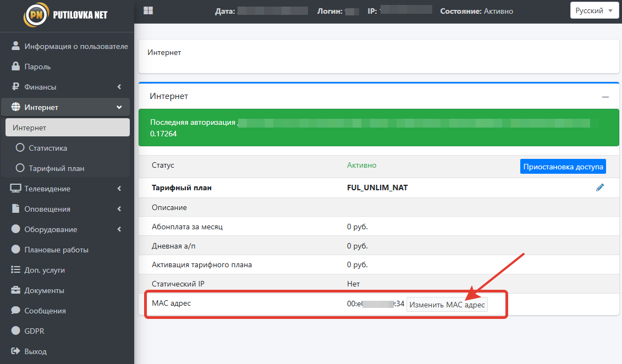The image size is (622, 364).
Task: Expand the Оборудование submenu chevron
Action: 119,229
